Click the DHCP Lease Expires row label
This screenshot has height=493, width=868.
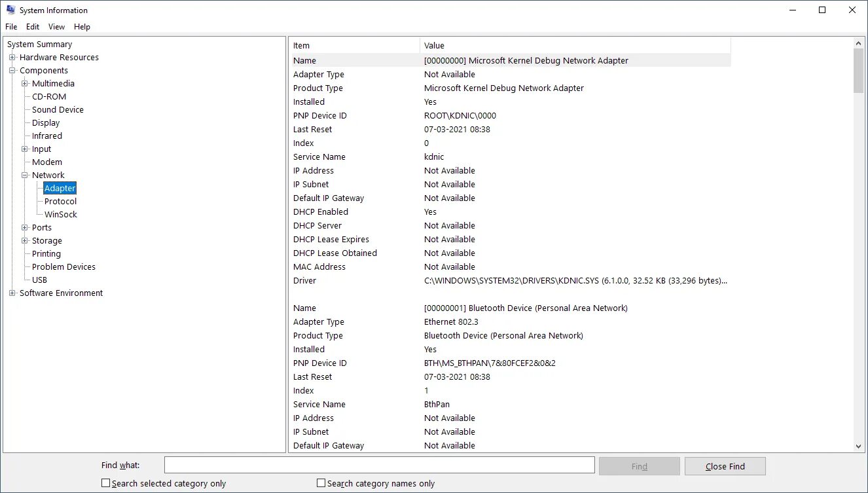[x=331, y=240]
